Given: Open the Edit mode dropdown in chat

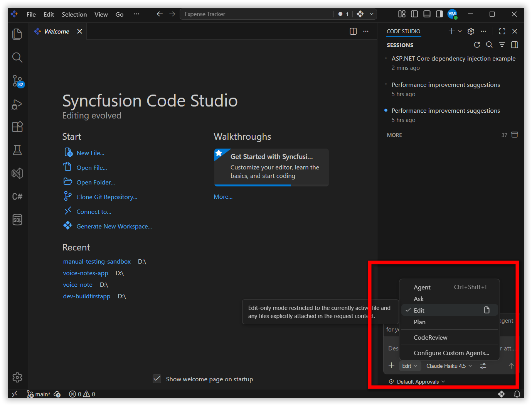Looking at the screenshot, I should click(409, 366).
